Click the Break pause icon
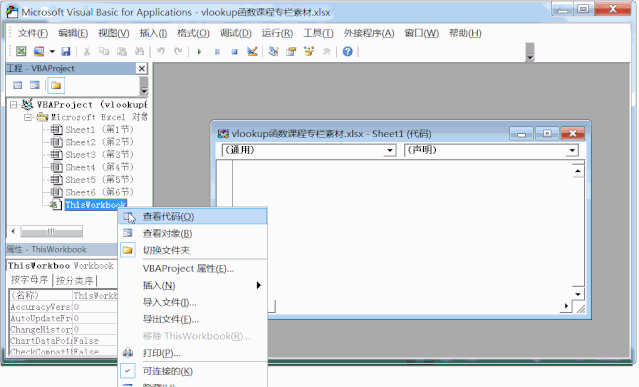 217,52
